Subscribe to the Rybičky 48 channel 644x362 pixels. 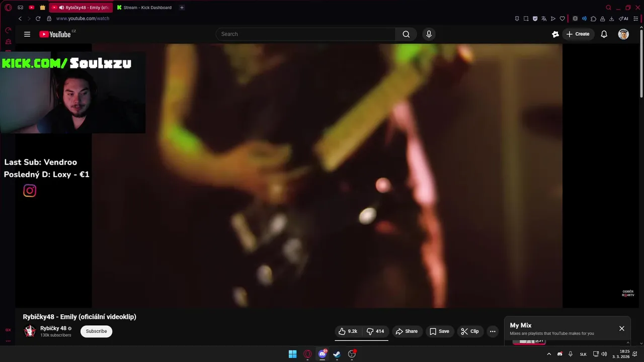click(96, 331)
